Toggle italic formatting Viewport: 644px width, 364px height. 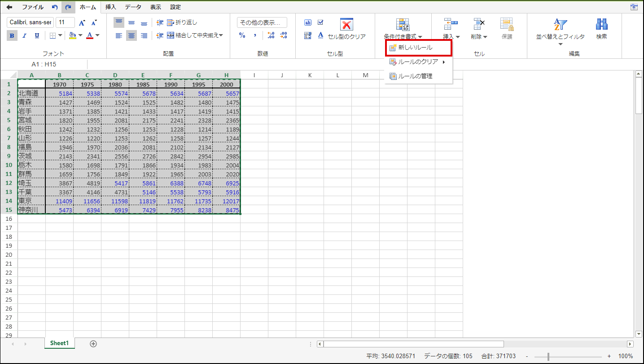coord(25,35)
